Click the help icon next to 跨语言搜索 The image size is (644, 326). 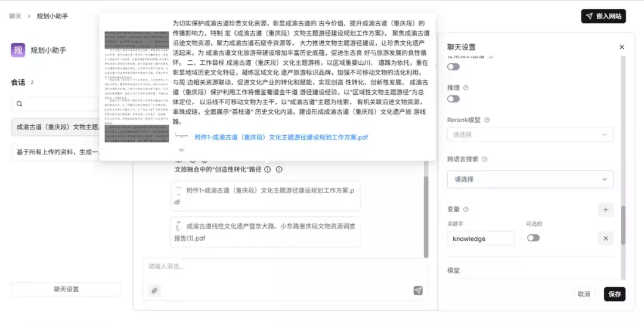[484, 159]
